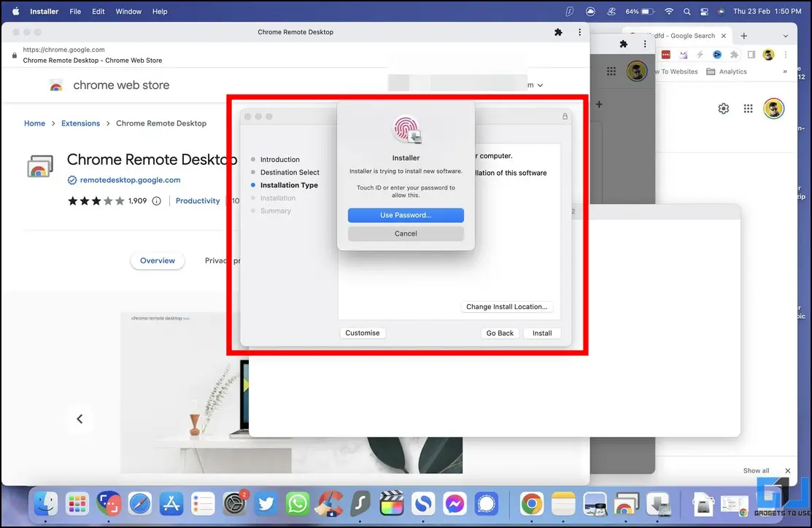Toggle side panel icon in Chrome toolbar
The height and width of the screenshot is (528, 812).
(x=751, y=55)
